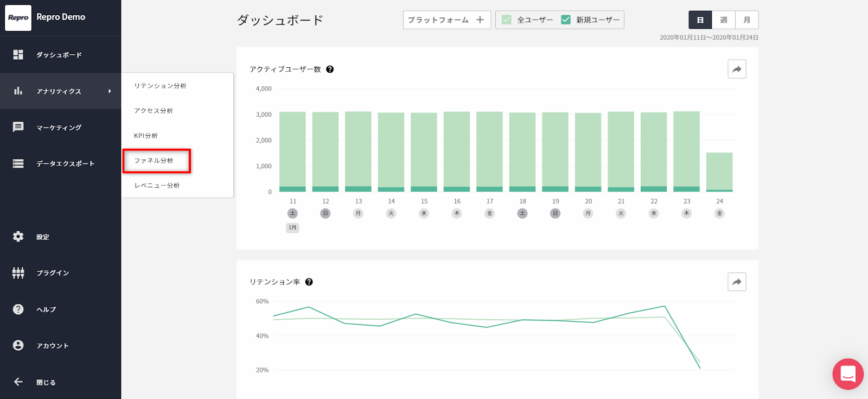Open ヘルプ sidebar label

[46, 309]
